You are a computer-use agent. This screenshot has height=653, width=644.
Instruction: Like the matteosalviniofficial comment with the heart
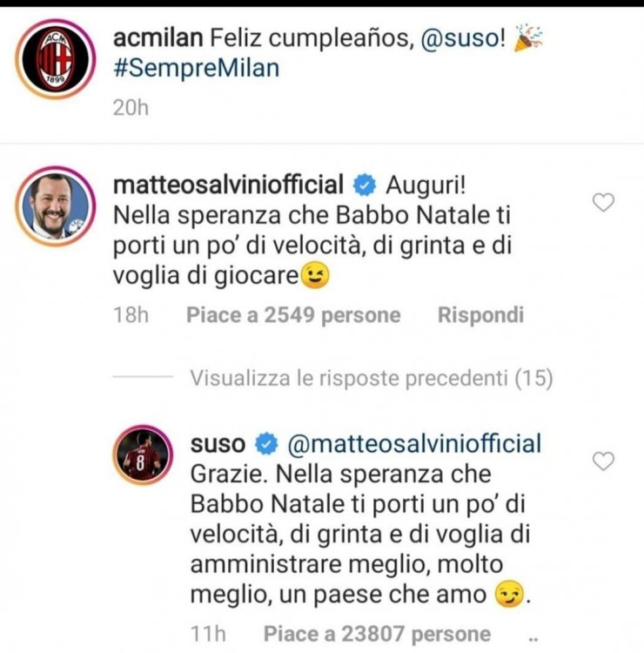tap(603, 203)
